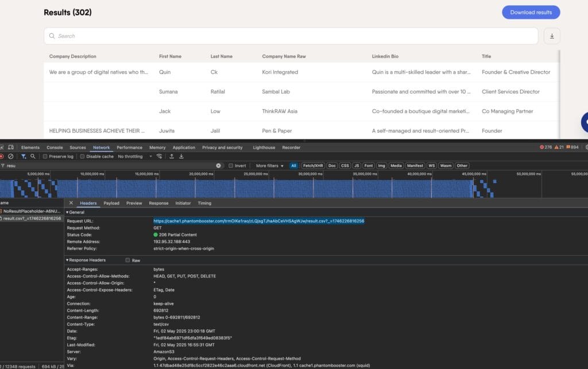Enable Preserve log
Image resolution: width=588 pixels, height=369 pixels.
45,155
